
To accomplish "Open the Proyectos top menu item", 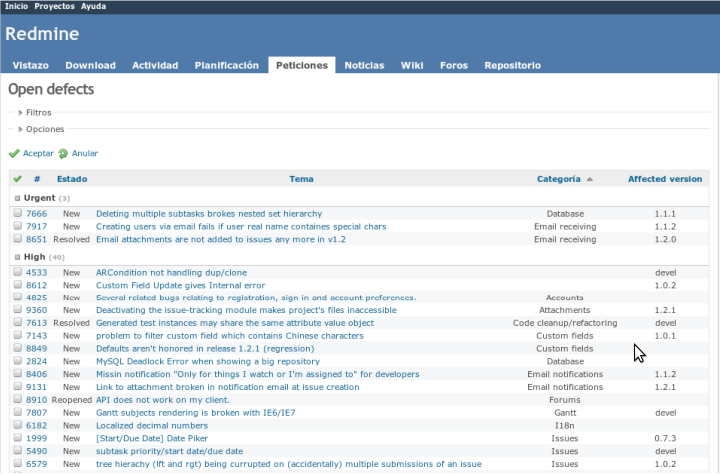I will click(54, 6).
